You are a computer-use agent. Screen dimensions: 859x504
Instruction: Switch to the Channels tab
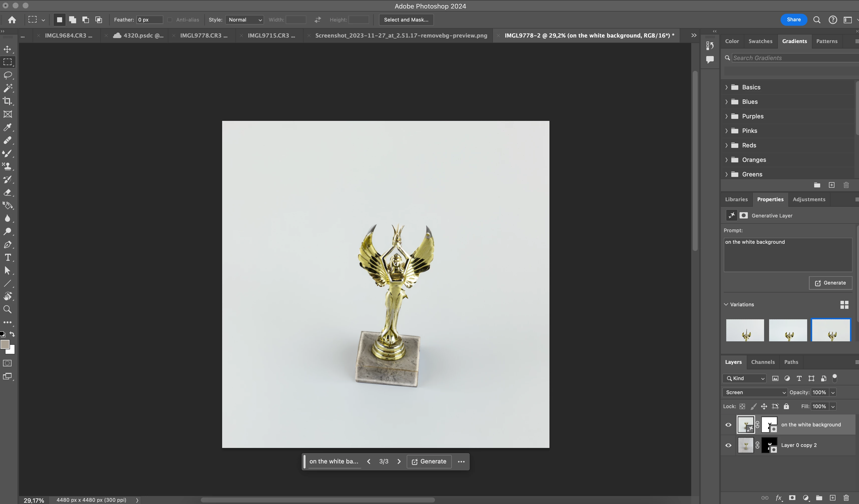click(x=763, y=362)
